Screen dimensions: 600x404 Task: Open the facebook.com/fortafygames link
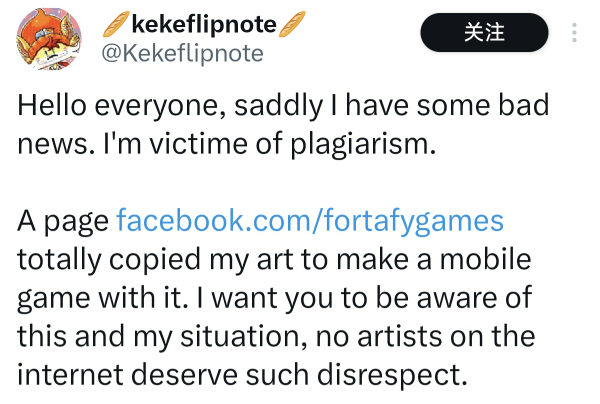click(x=310, y=220)
